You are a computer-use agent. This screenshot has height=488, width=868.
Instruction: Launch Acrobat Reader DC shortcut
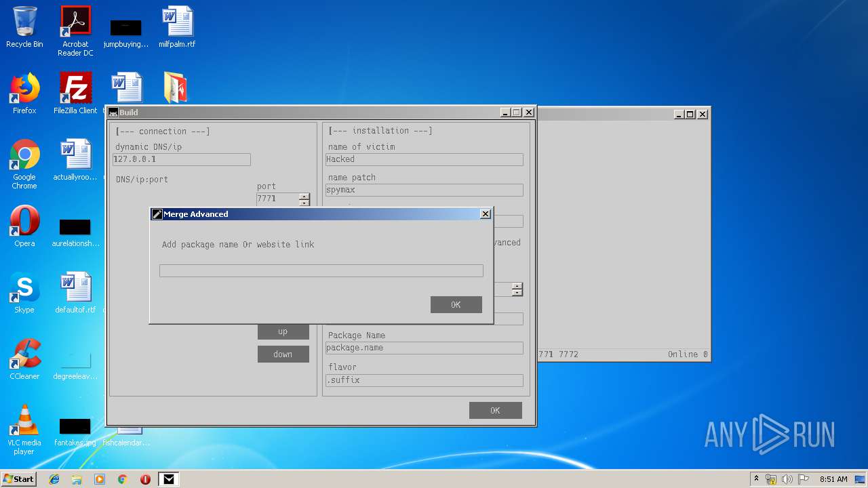coord(75,31)
